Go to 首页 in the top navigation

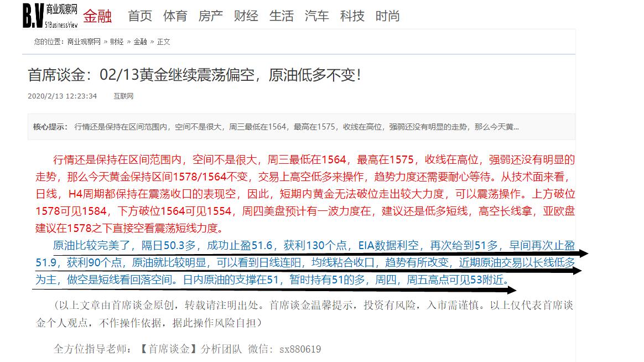tap(140, 16)
